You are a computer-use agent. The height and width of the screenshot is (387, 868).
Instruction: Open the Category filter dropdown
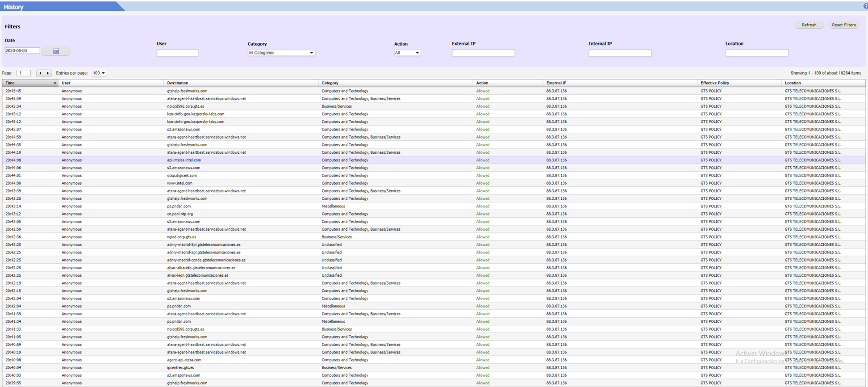(x=281, y=53)
